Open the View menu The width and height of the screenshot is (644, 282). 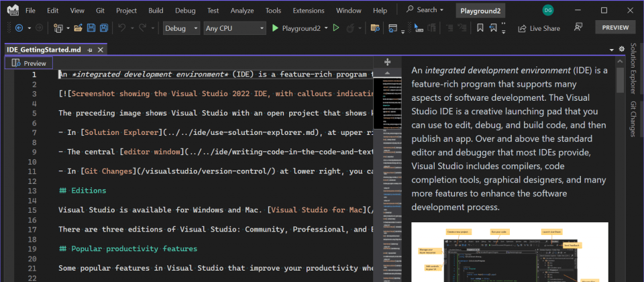coord(77,10)
